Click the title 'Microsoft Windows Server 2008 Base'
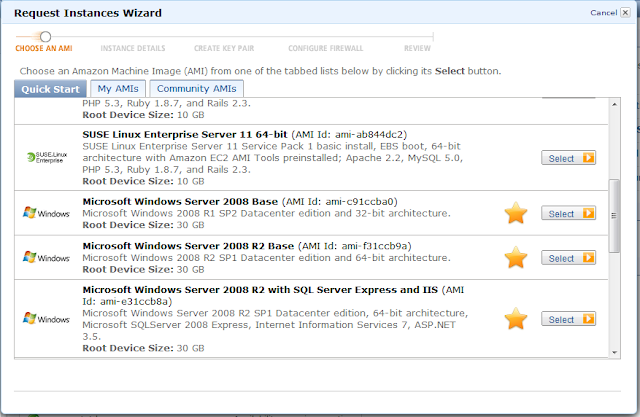The width and height of the screenshot is (640, 417). pos(180,202)
